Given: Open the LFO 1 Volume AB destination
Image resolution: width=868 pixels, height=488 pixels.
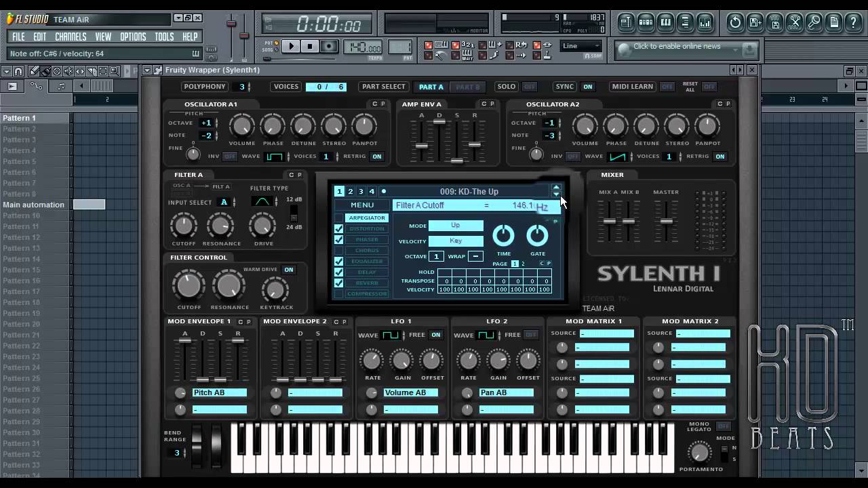Looking at the screenshot, I should tap(411, 392).
